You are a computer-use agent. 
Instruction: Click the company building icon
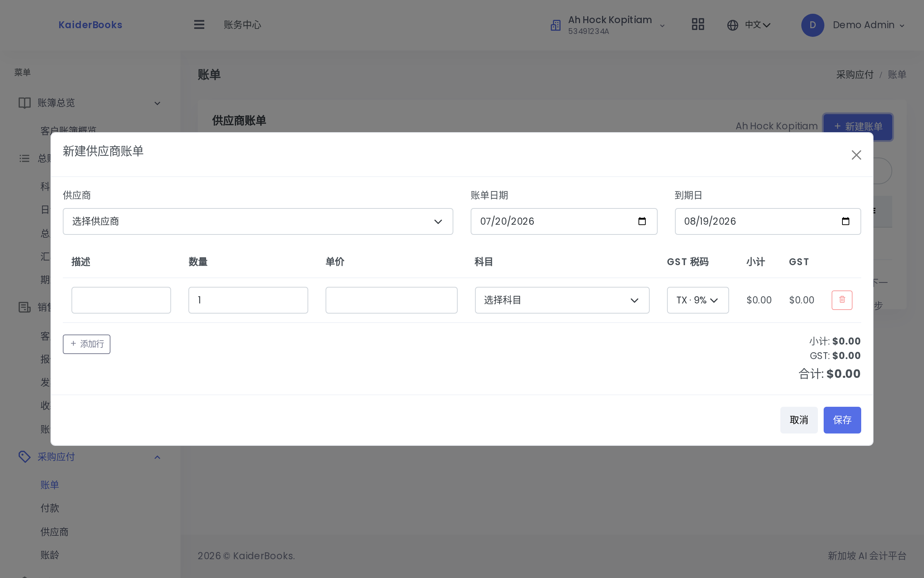pos(555,25)
